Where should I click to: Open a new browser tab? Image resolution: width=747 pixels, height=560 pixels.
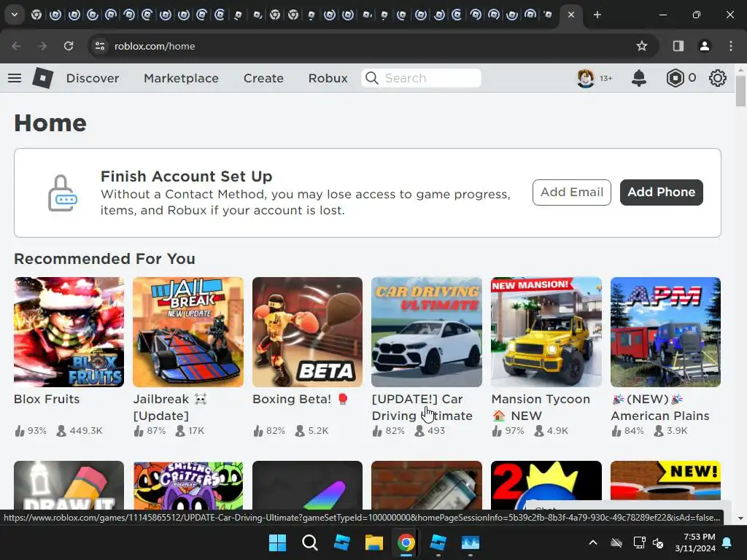597,15
